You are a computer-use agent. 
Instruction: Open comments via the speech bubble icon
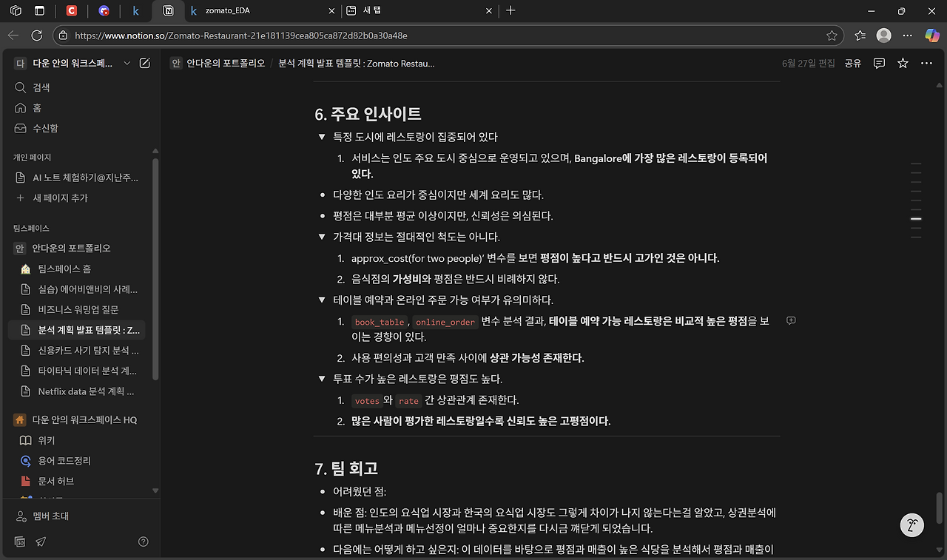[x=878, y=64]
